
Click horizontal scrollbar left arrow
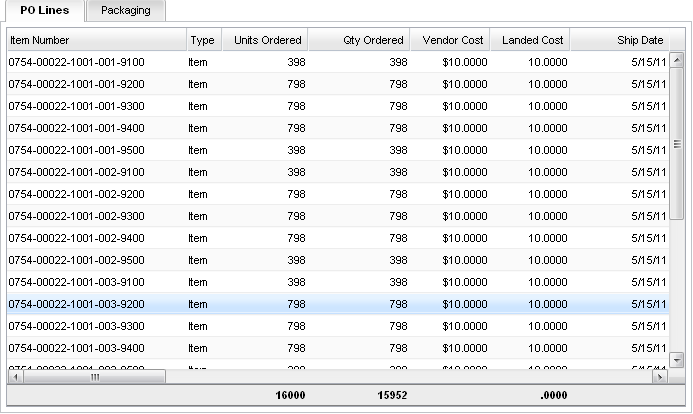(x=14, y=377)
